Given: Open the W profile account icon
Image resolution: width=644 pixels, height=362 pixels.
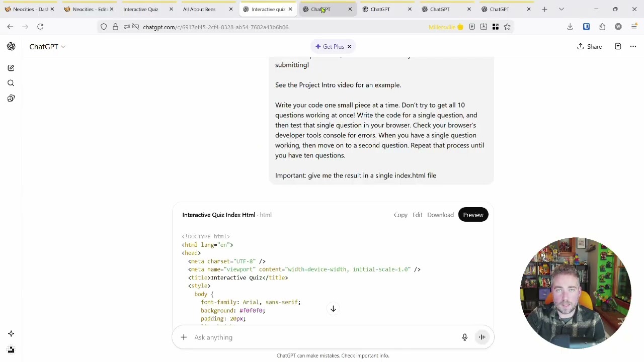Looking at the screenshot, I should [618, 27].
